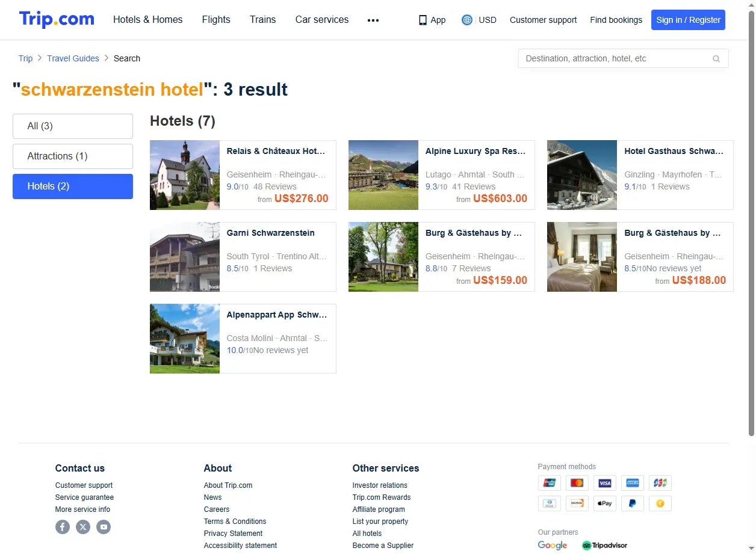Click the Apple Pay payment icon
This screenshot has height=554, width=756.
[x=604, y=503]
